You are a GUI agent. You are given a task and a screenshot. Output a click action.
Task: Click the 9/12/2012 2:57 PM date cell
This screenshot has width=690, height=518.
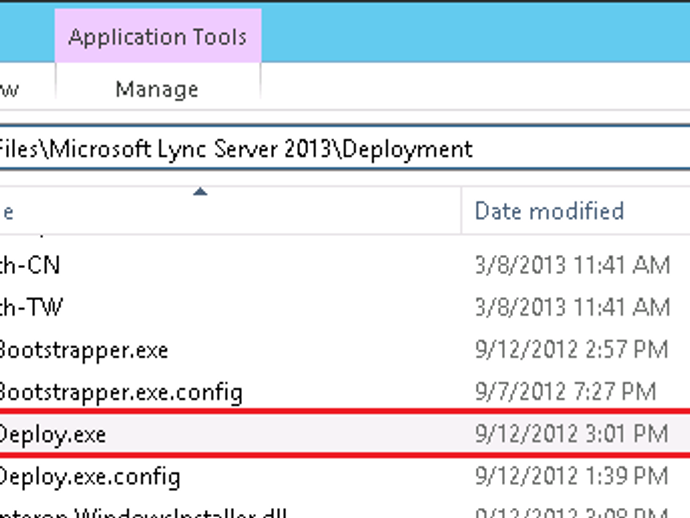(x=572, y=350)
